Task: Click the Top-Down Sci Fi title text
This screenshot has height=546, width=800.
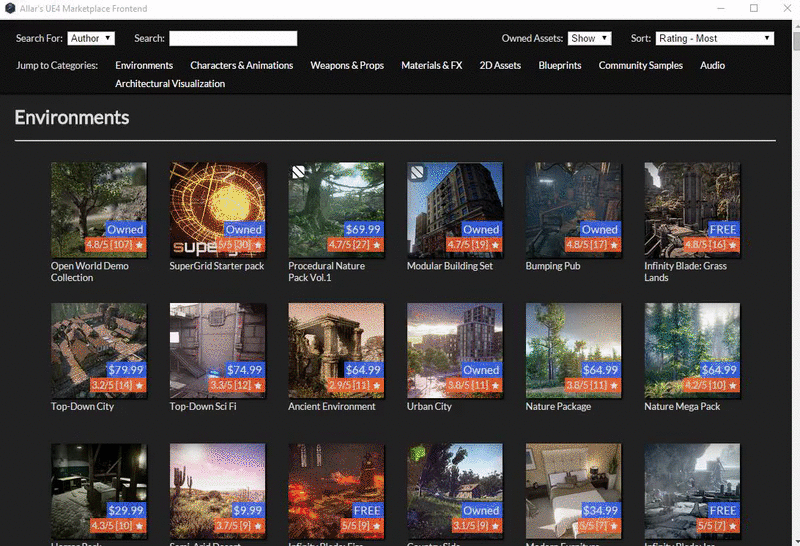Action: [x=203, y=407]
